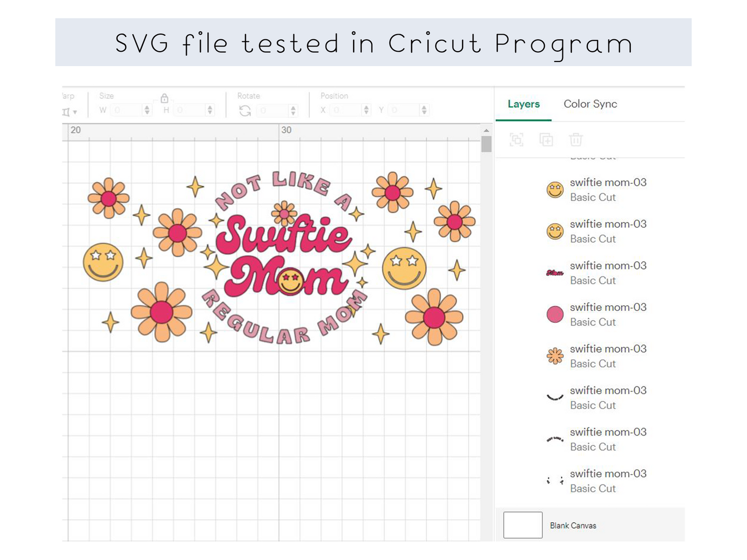
Task: Click the pink circle layer thumbnail
Action: coord(555,314)
